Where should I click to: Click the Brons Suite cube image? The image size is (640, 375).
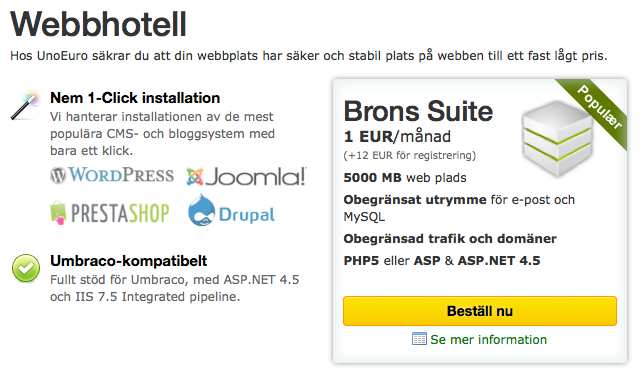tap(558, 138)
